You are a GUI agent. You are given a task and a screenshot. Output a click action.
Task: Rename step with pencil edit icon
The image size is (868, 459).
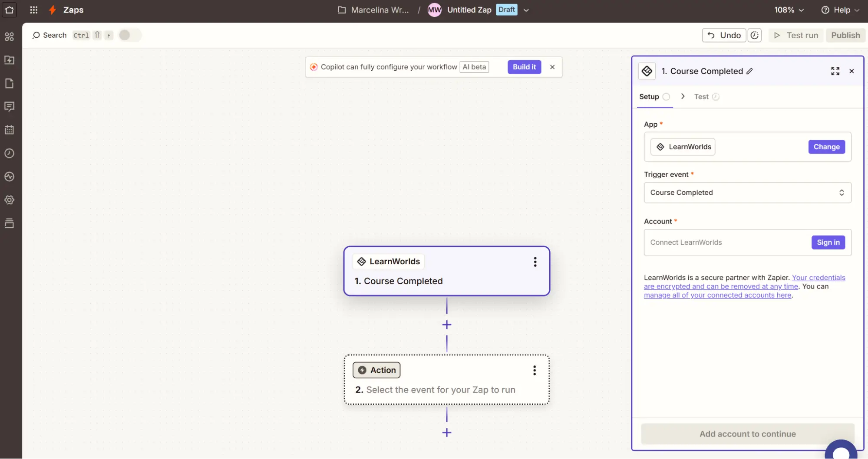(x=749, y=71)
